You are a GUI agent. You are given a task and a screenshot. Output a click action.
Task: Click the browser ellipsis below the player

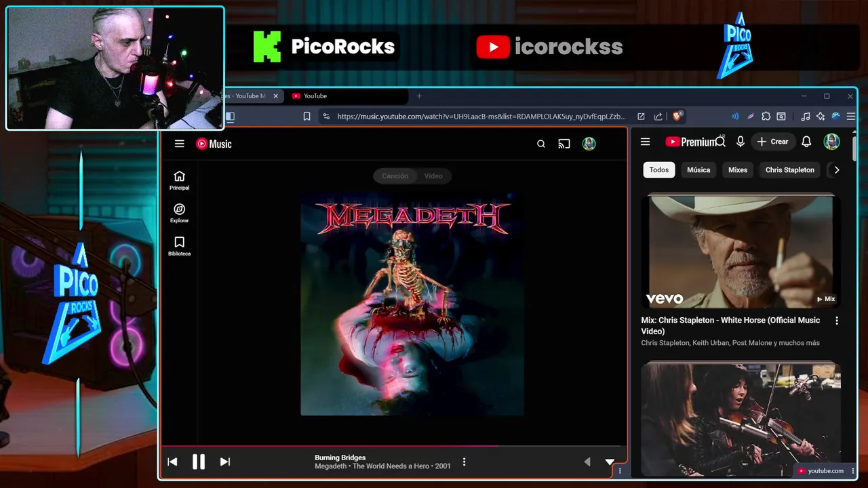point(620,471)
